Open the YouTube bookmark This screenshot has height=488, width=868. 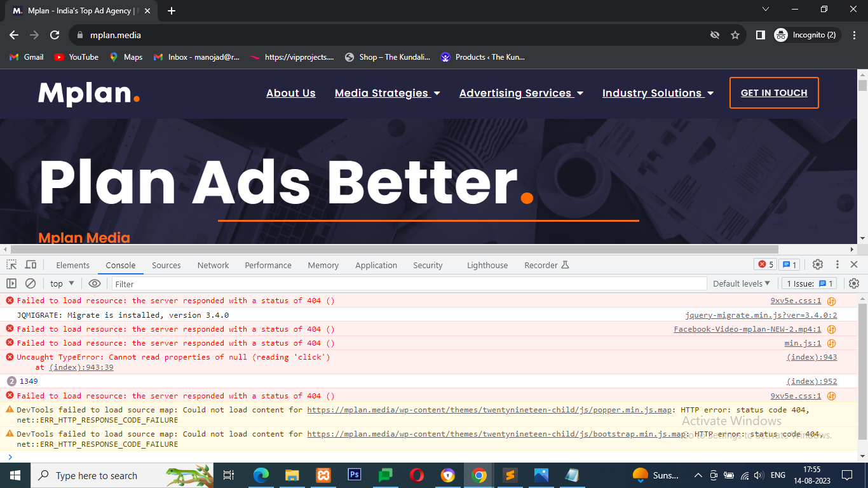(x=76, y=57)
